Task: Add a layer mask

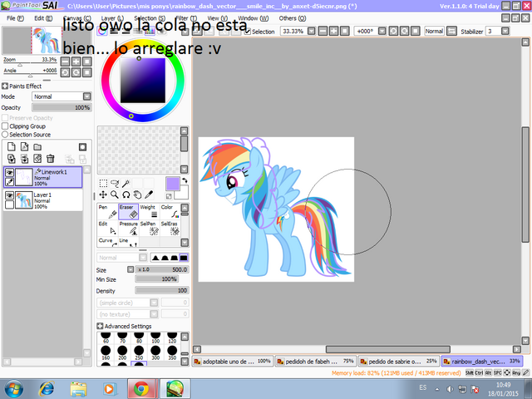Action: 82,147
